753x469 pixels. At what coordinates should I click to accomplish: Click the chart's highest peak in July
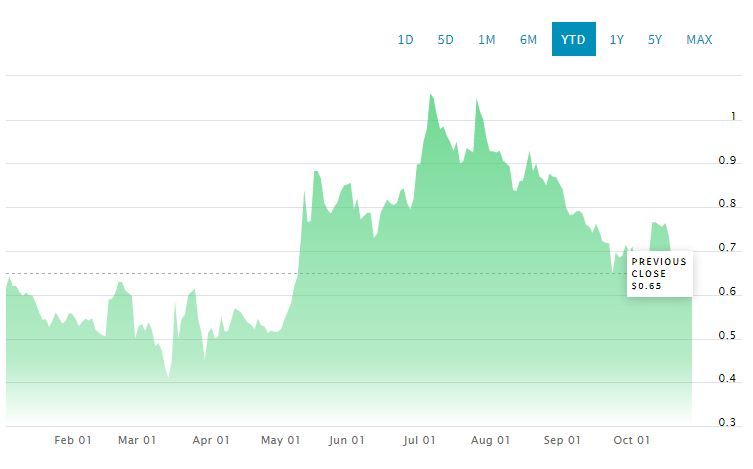(x=430, y=95)
